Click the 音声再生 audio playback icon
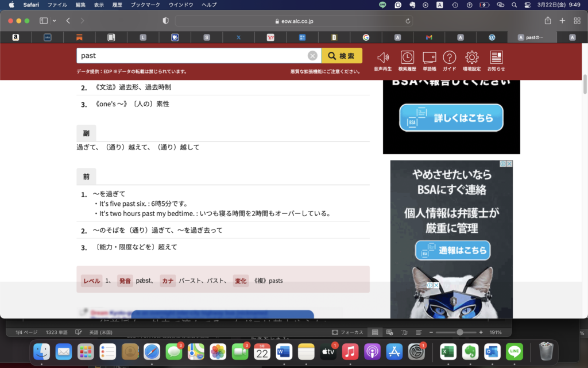Viewport: 588px width, 368px height. [x=383, y=58]
